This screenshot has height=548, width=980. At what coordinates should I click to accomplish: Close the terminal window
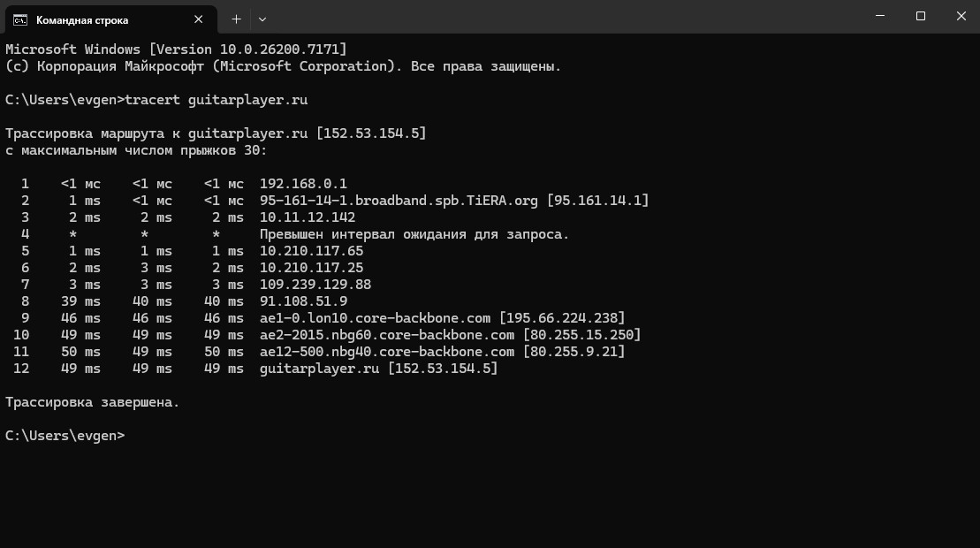[961, 17]
